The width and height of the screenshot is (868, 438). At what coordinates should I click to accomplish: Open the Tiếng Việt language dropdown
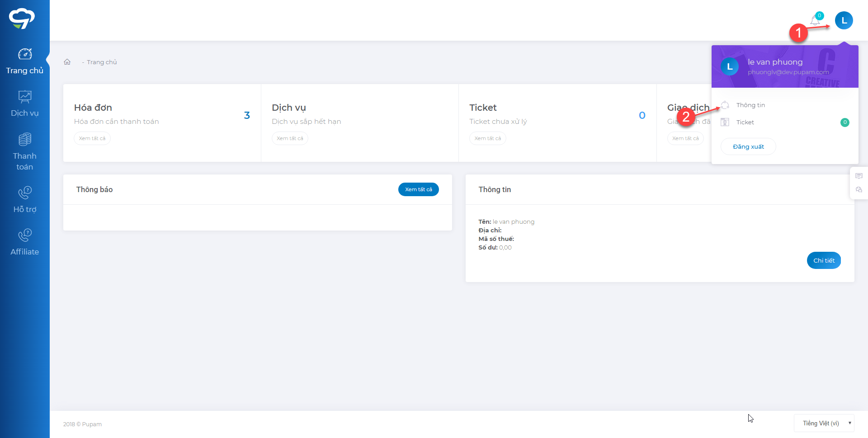coord(824,423)
